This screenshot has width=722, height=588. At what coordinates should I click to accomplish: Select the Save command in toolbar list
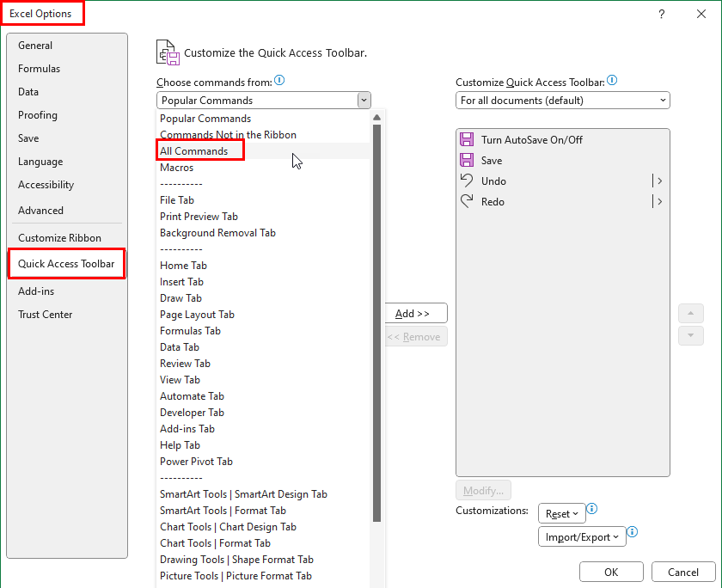(x=563, y=160)
